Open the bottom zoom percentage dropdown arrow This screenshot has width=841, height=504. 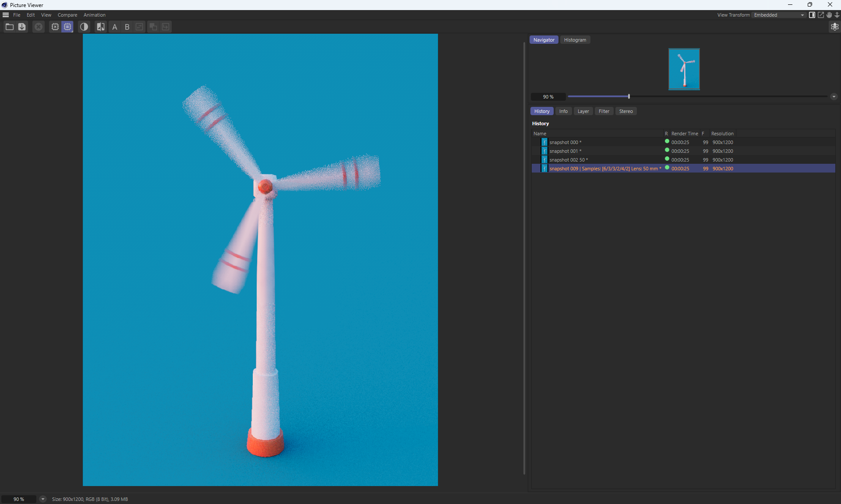point(42,499)
